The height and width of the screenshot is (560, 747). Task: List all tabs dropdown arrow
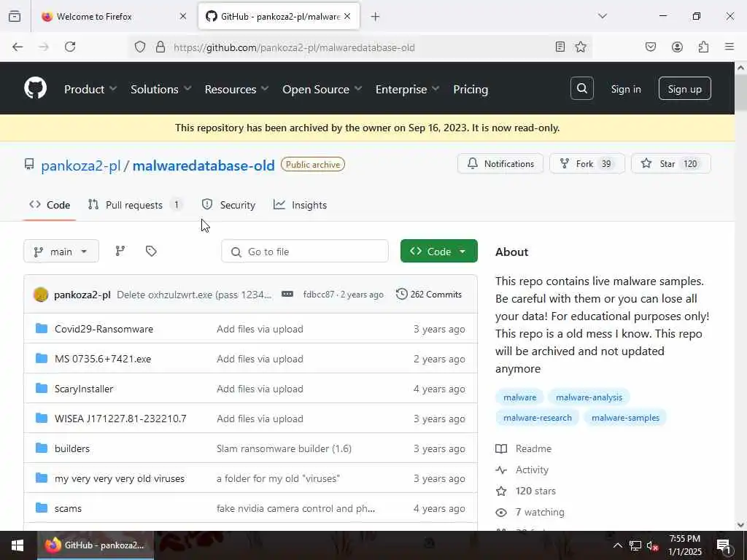click(x=603, y=16)
